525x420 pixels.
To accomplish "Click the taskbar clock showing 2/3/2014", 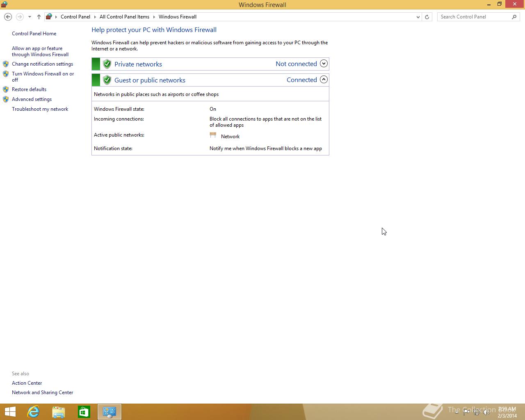I will (x=507, y=412).
